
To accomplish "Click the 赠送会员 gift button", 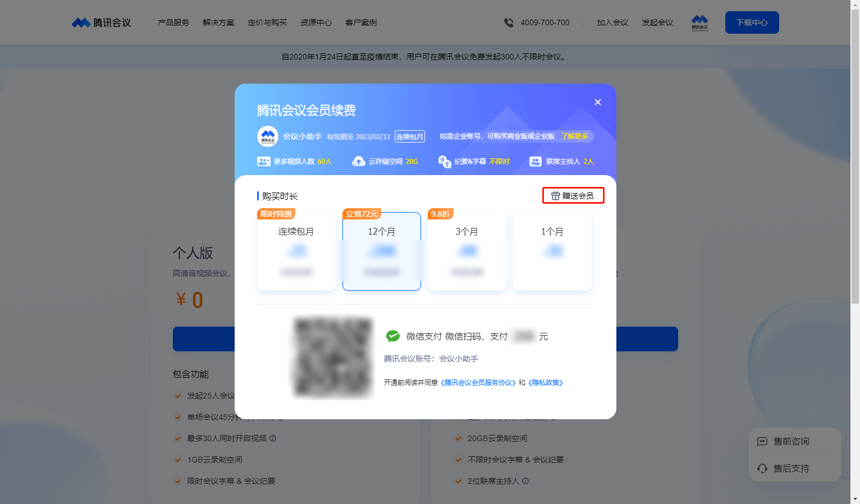I will [x=573, y=195].
